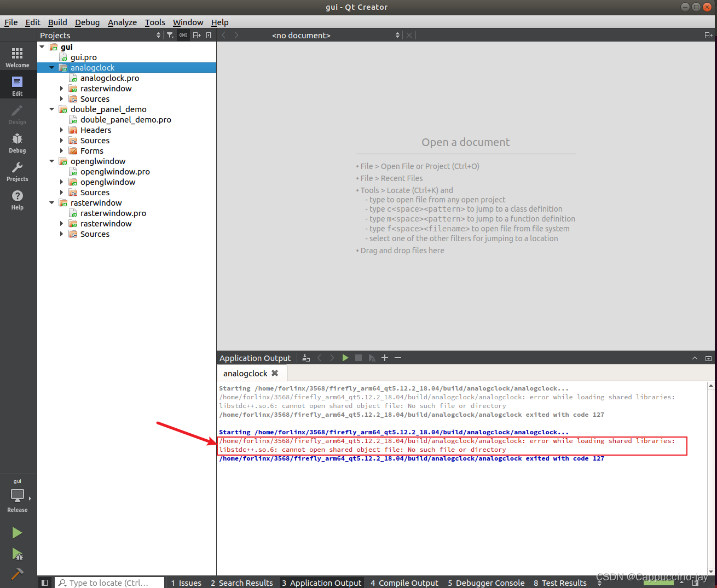This screenshot has width=717, height=588.
Task: Split the Projects side panel
Action: point(196,35)
